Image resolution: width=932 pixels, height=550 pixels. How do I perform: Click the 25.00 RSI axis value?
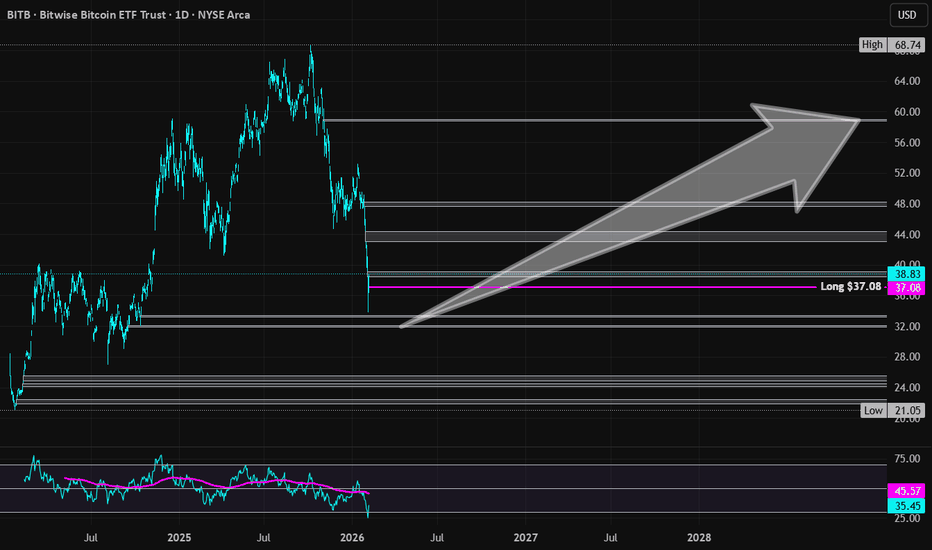[x=907, y=518]
